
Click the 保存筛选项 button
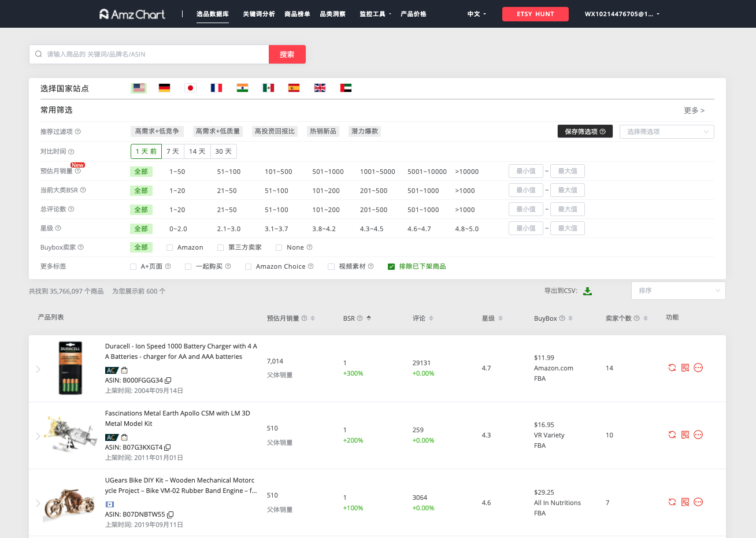[x=585, y=132]
